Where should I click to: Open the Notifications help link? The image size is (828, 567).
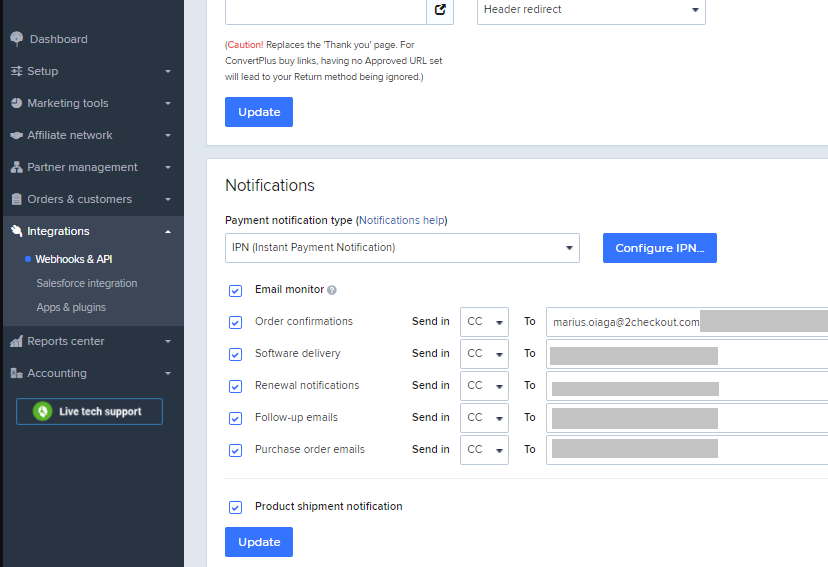tap(401, 220)
